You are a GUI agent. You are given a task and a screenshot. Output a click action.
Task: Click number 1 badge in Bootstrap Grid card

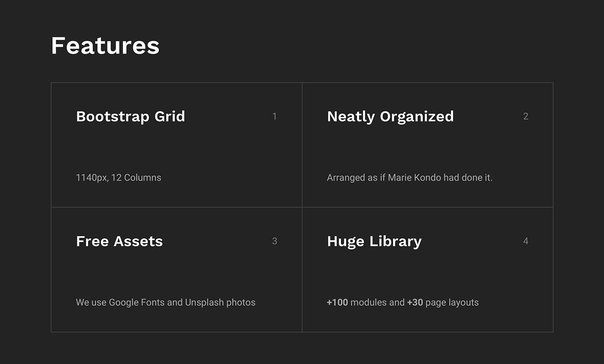tap(274, 116)
